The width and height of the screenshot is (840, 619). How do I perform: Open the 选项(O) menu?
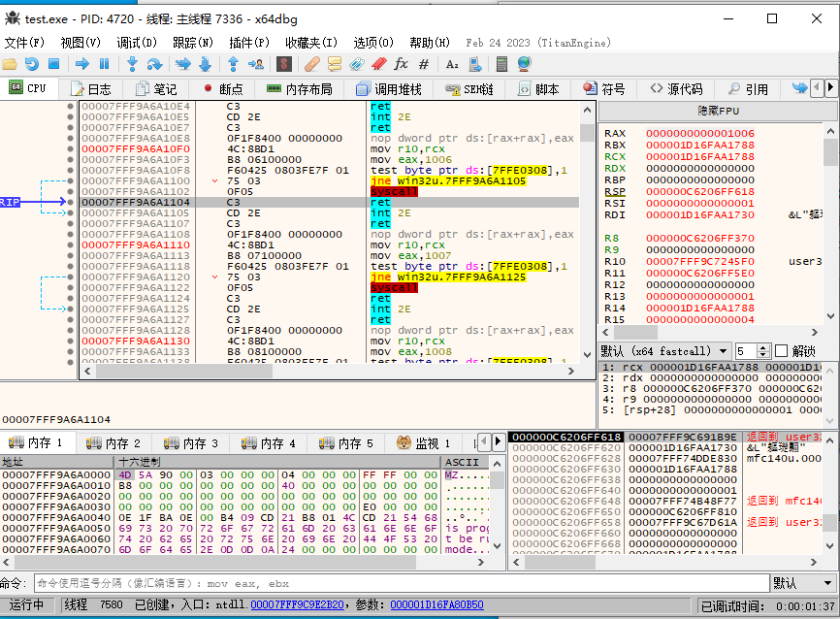tap(373, 43)
